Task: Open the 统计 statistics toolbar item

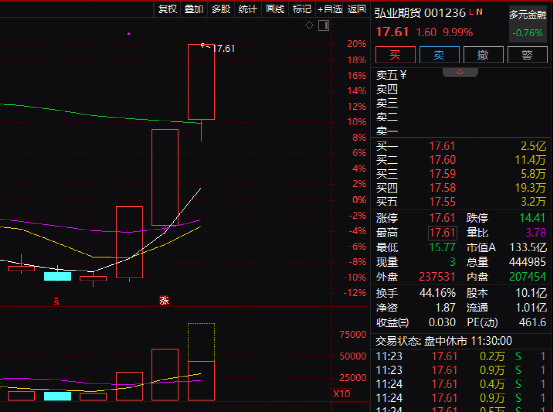Action: [248, 9]
